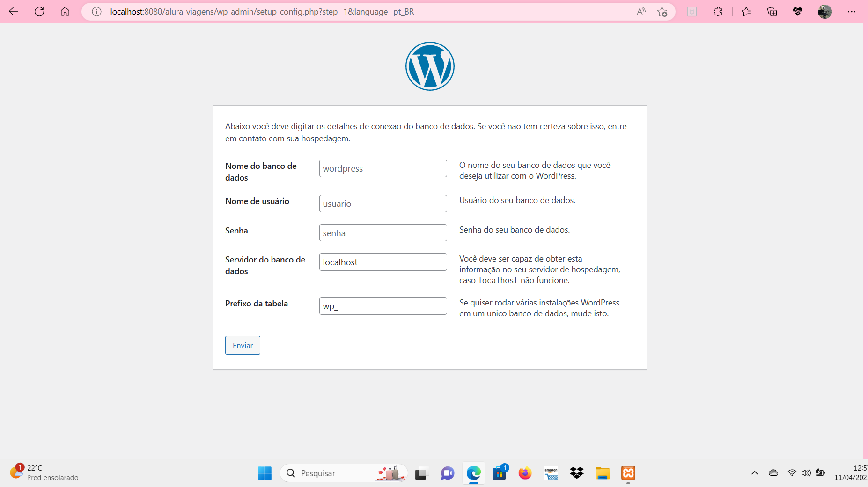868x487 pixels.
Task: Focus the database name field
Action: point(383,168)
